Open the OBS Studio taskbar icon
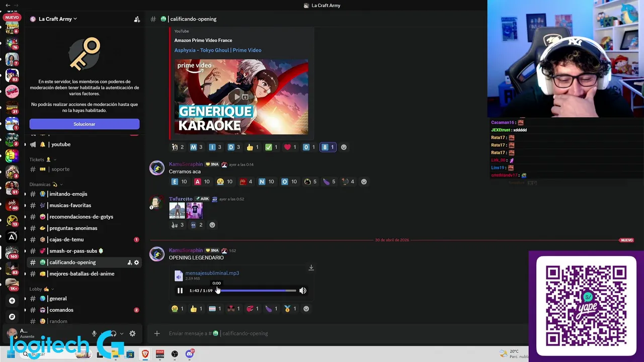The height and width of the screenshot is (362, 644). coord(175,354)
